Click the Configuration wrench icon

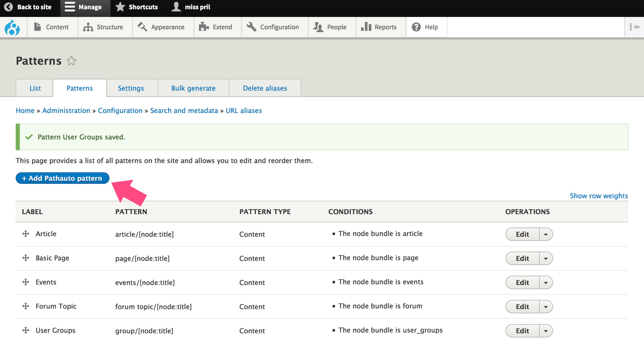[x=251, y=27]
